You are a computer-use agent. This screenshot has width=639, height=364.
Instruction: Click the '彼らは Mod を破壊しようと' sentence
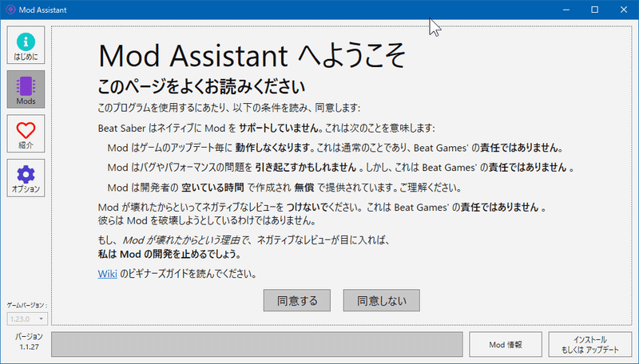coord(207,221)
